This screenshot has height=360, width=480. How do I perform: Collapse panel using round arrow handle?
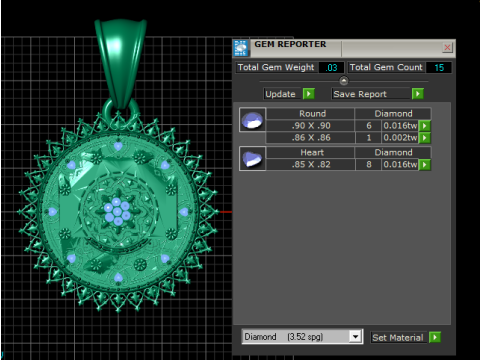coord(344,81)
